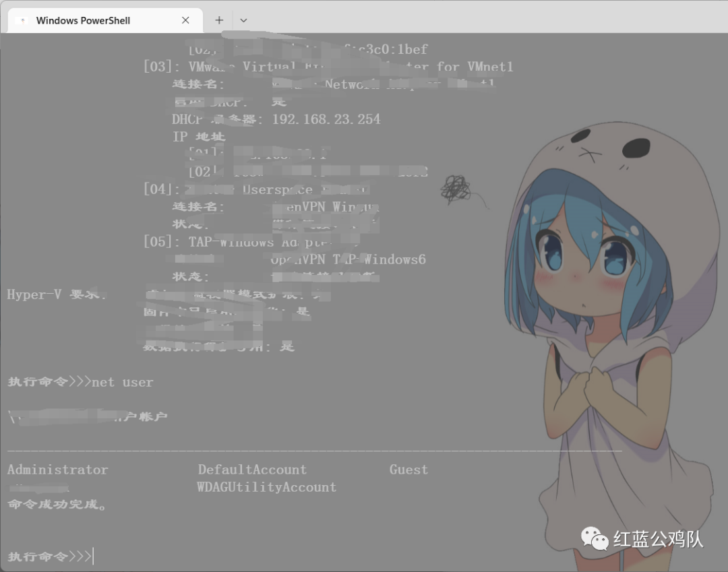The width and height of the screenshot is (728, 572).
Task: Click the last empty command prompt line
Action: tap(51, 557)
